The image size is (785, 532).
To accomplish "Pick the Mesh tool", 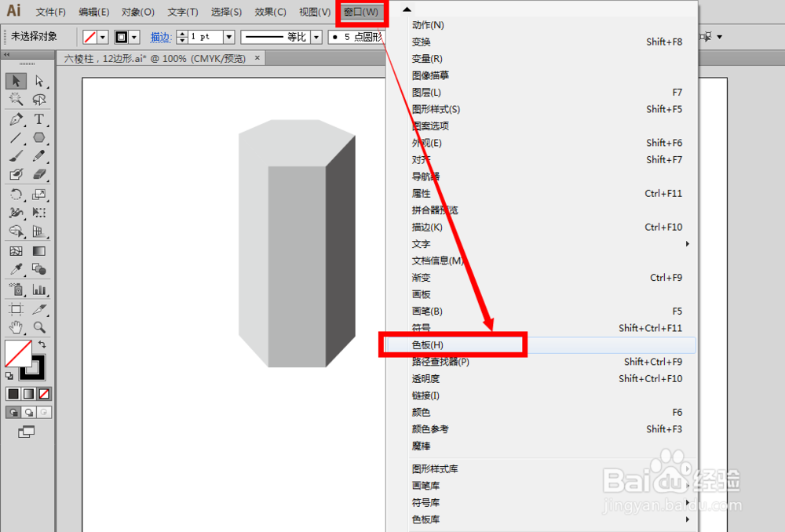I will [16, 251].
